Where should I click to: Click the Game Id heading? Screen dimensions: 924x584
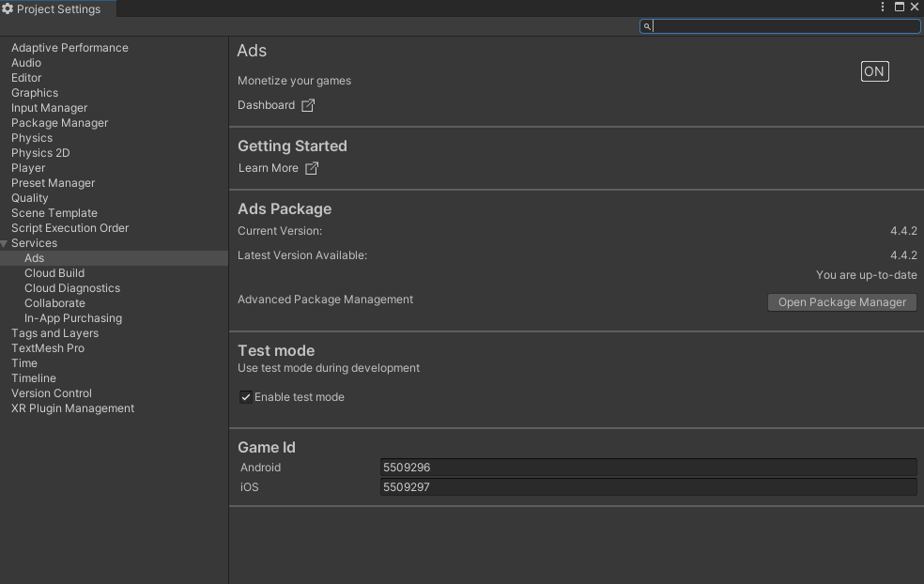(x=267, y=447)
